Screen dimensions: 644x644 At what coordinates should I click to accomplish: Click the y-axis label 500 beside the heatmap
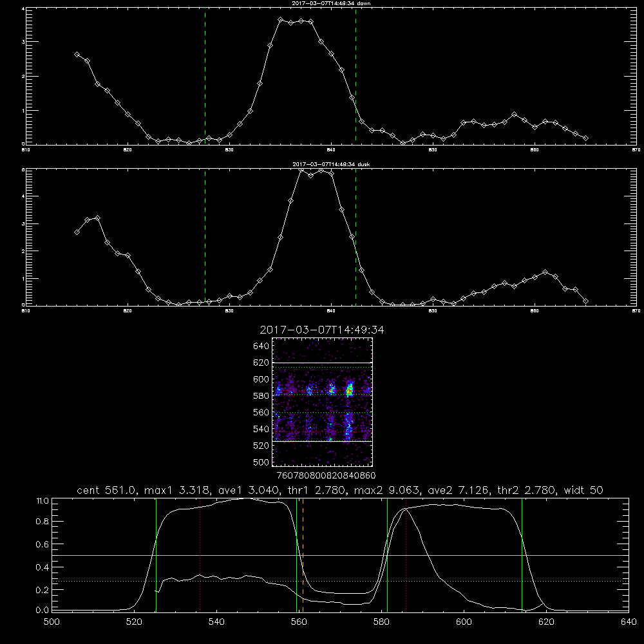point(261,462)
